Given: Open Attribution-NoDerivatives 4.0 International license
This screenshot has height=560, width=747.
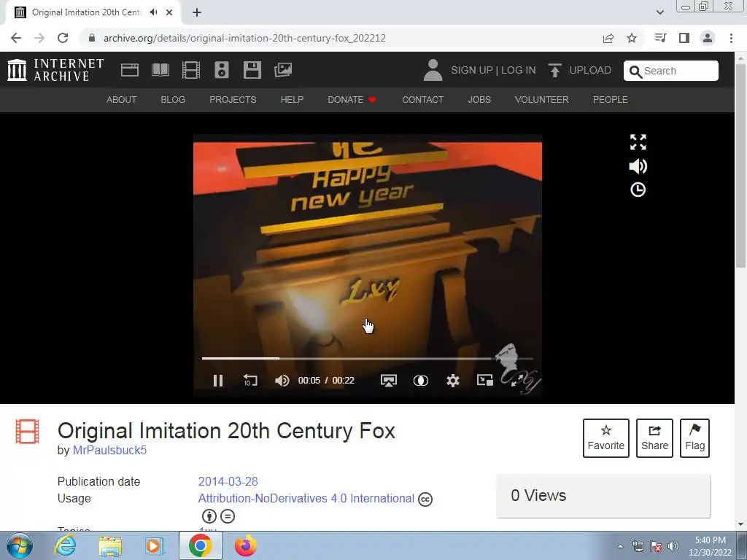Looking at the screenshot, I should [x=306, y=498].
